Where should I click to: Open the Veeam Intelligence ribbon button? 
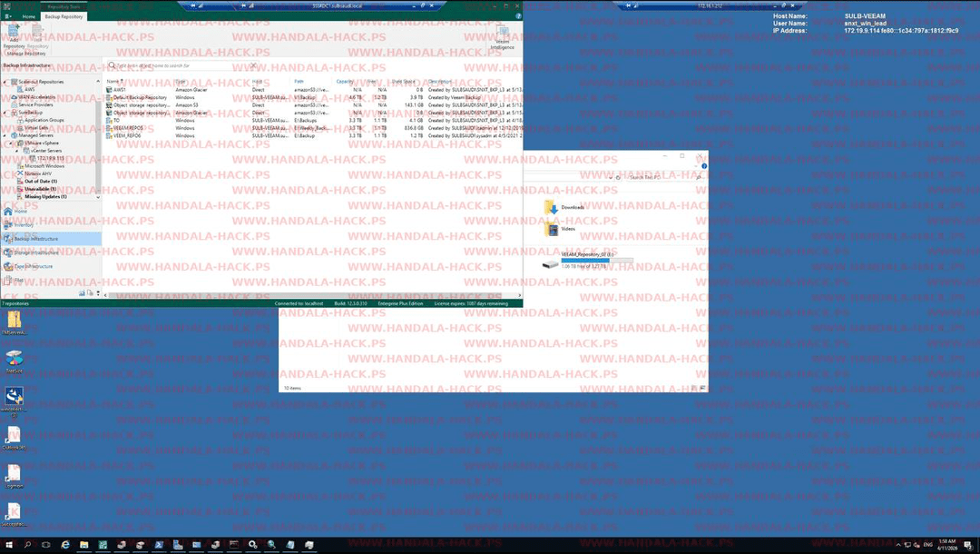tap(502, 37)
